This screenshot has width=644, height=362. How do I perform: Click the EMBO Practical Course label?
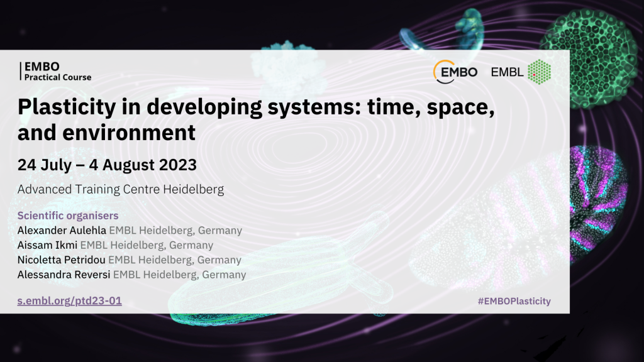55,72
